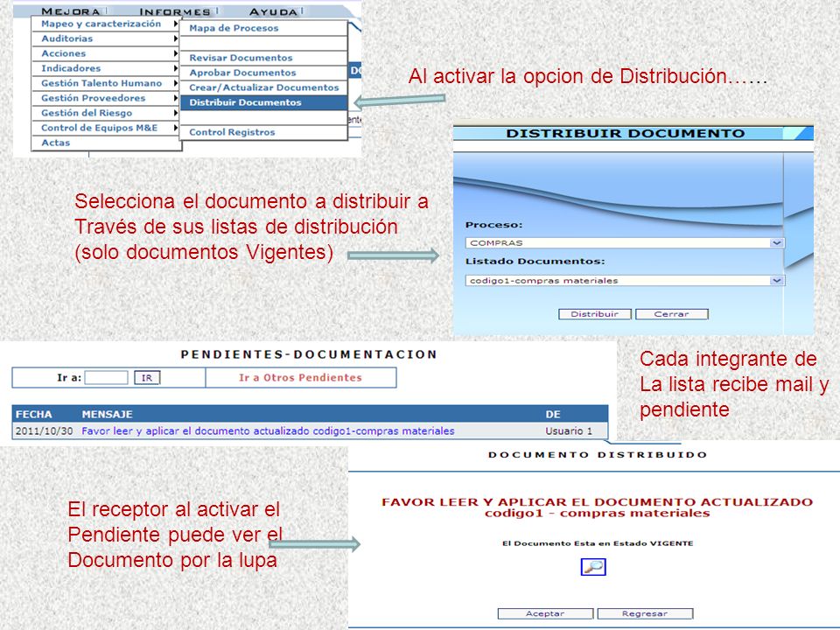Open the Informes menu

click(x=175, y=11)
